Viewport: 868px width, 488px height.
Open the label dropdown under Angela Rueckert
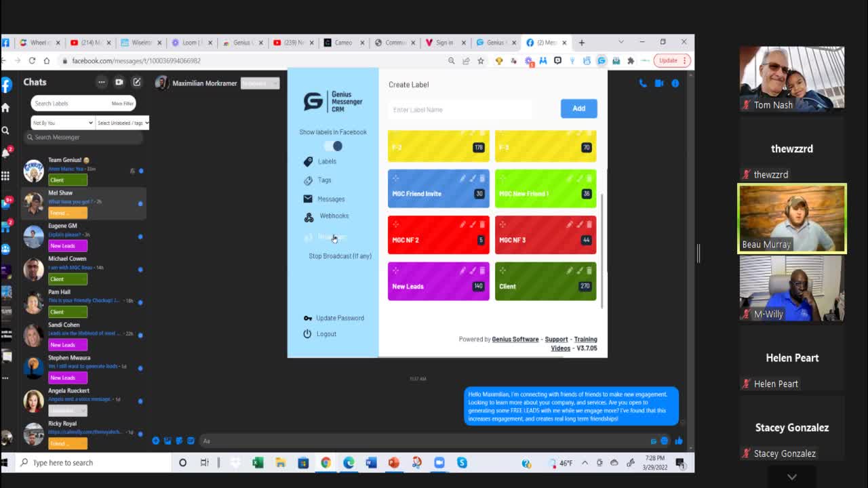[67, 411]
